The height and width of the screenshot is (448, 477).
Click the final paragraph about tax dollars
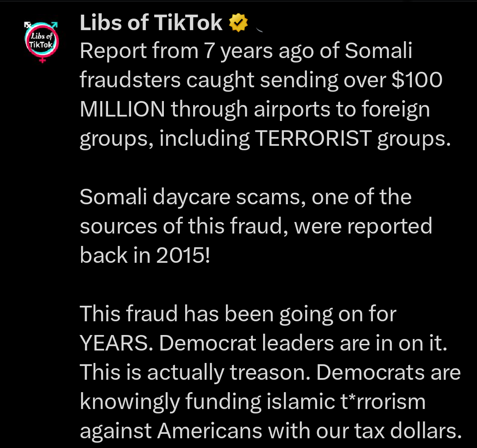click(269, 371)
